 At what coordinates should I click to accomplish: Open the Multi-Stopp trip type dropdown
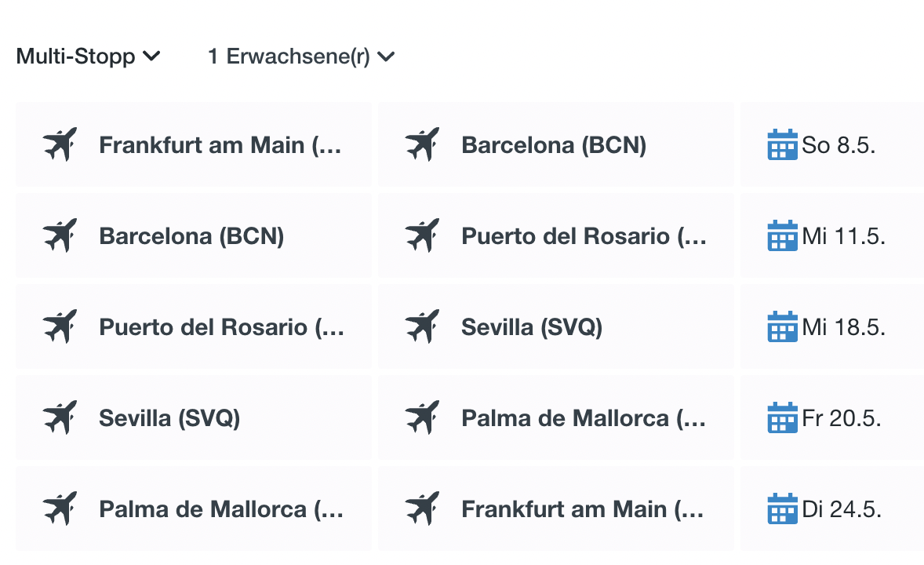89,56
